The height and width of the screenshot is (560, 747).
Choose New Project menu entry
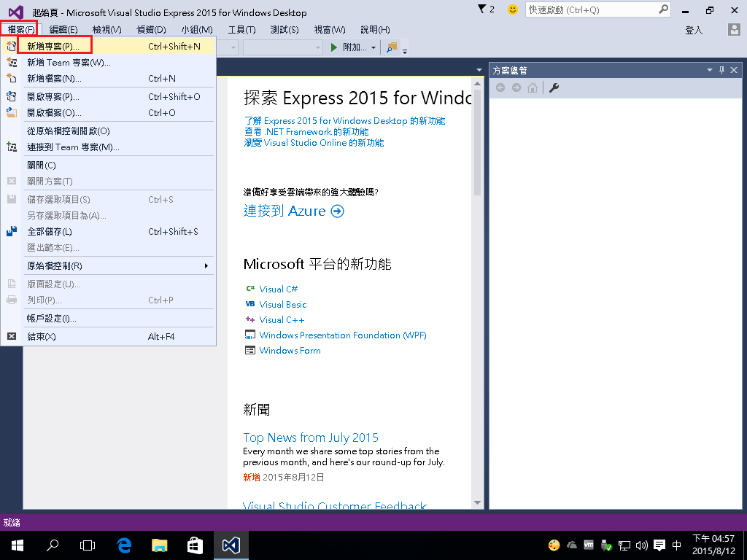(109, 46)
